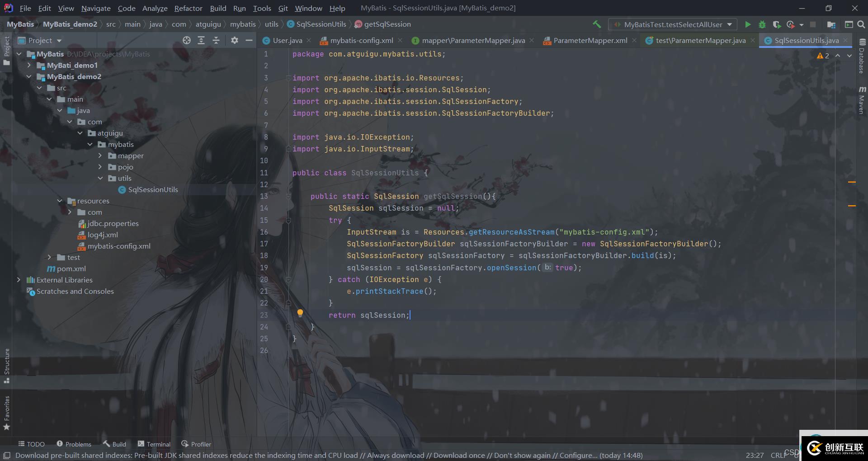The width and height of the screenshot is (868, 461).
Task: Open Search Everywhere magnifier icon
Action: coord(861,24)
